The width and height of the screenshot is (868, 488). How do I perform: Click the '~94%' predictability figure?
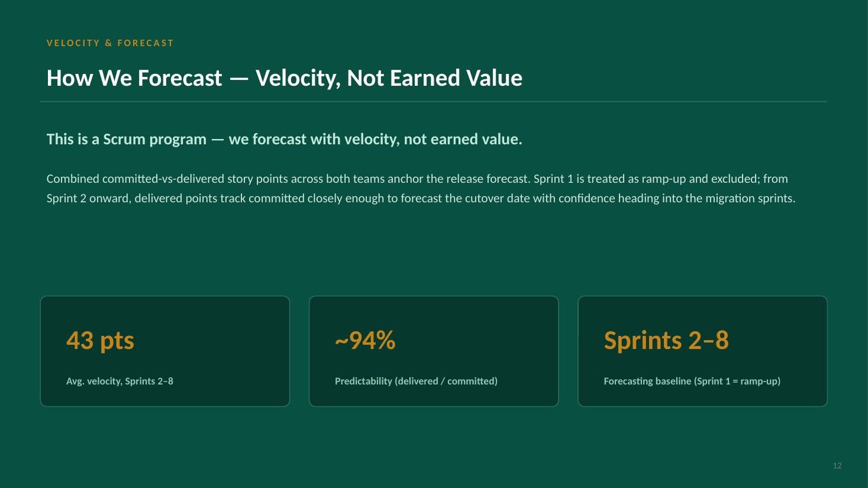[365, 340]
